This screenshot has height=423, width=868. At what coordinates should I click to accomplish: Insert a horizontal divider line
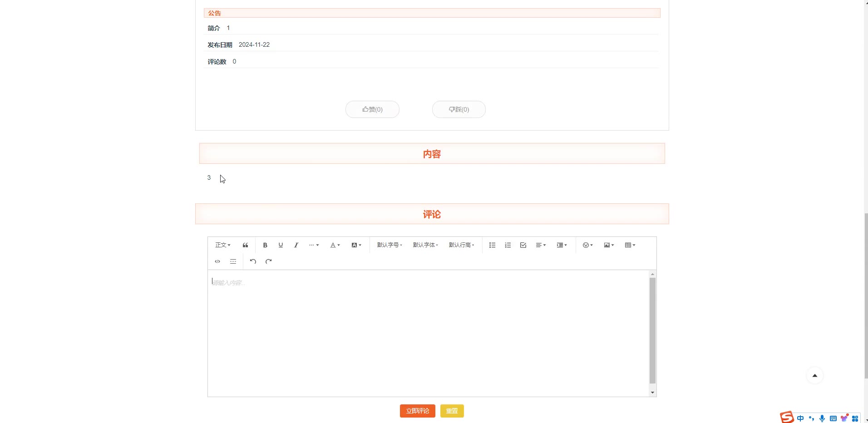[233, 261]
